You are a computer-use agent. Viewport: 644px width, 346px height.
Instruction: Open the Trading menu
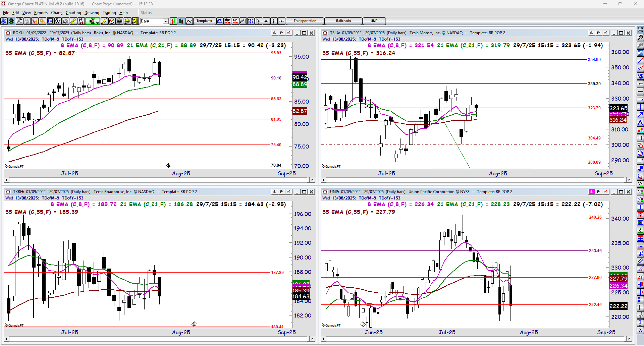[109, 13]
